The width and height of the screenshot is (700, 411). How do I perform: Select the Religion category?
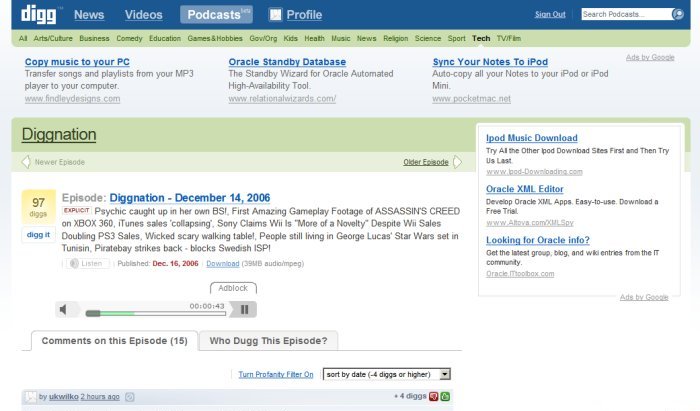click(x=396, y=38)
